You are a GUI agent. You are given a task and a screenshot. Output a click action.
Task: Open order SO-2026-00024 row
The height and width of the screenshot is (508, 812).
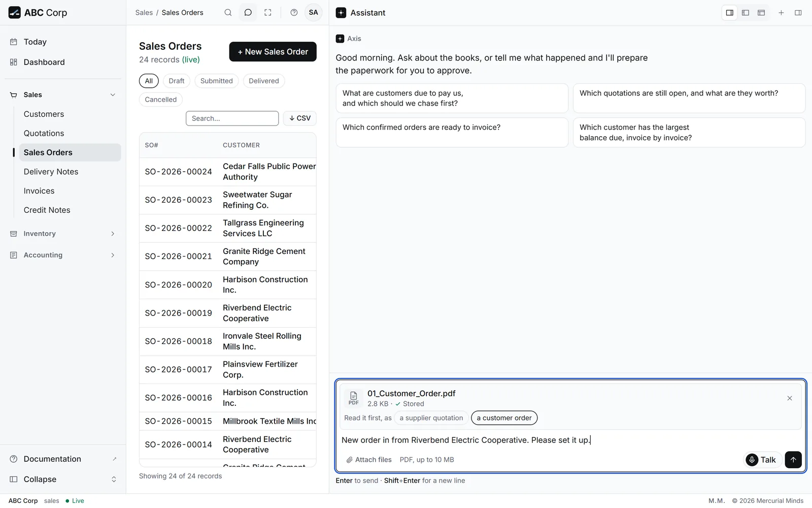228,172
